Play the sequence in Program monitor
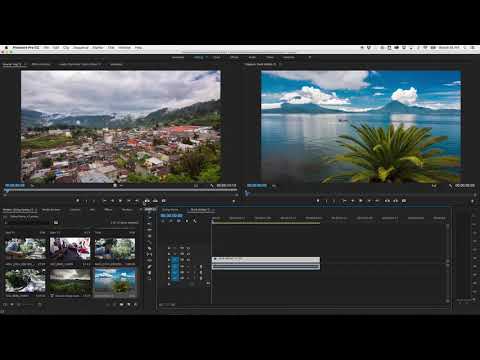Viewport: 480px width, 360px height. point(361,201)
